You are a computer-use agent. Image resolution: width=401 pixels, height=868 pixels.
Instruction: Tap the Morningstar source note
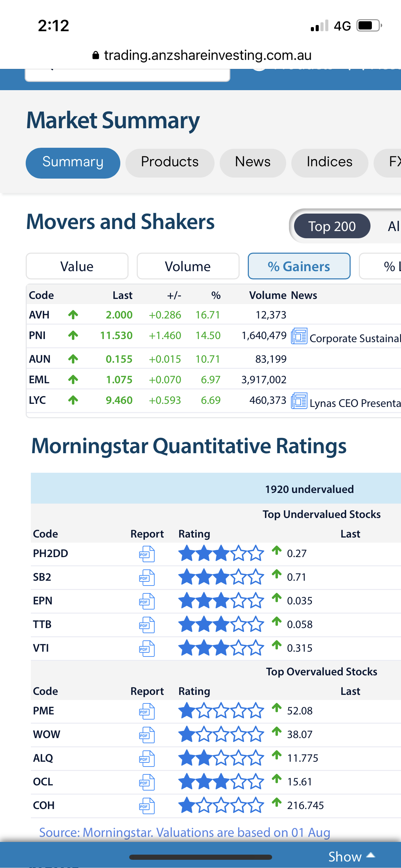click(185, 832)
